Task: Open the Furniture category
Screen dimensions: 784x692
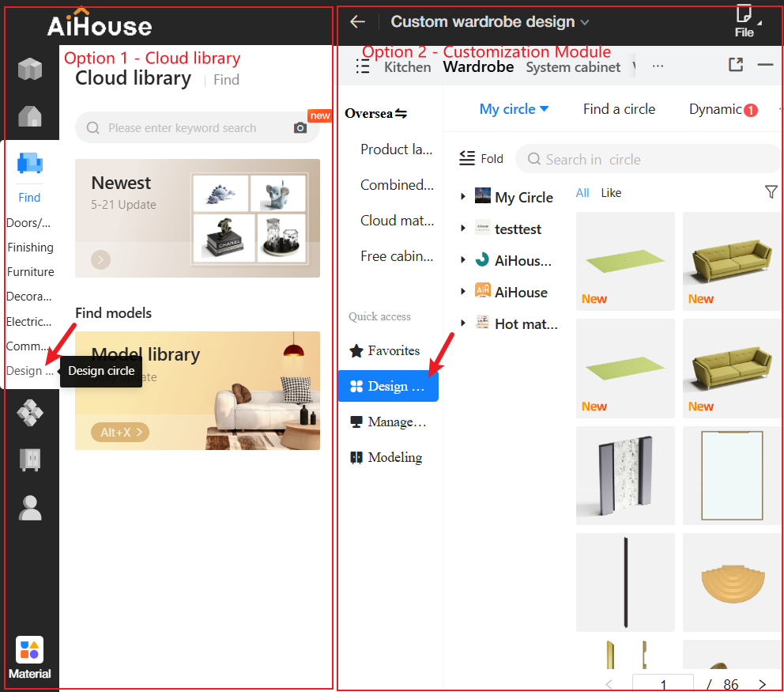Action: pos(31,272)
